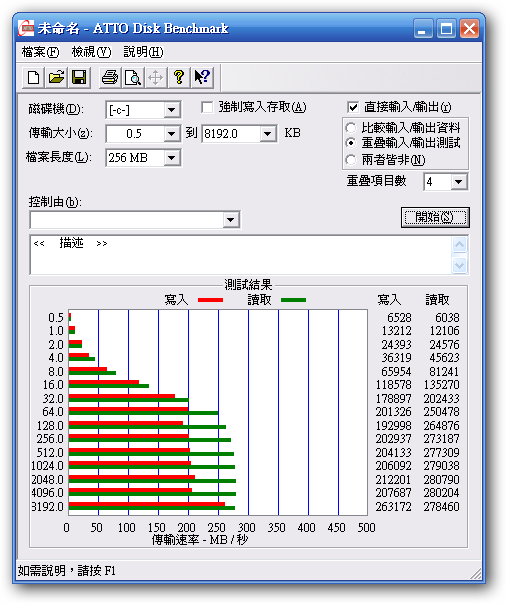Click the write value 212201

pos(394,480)
